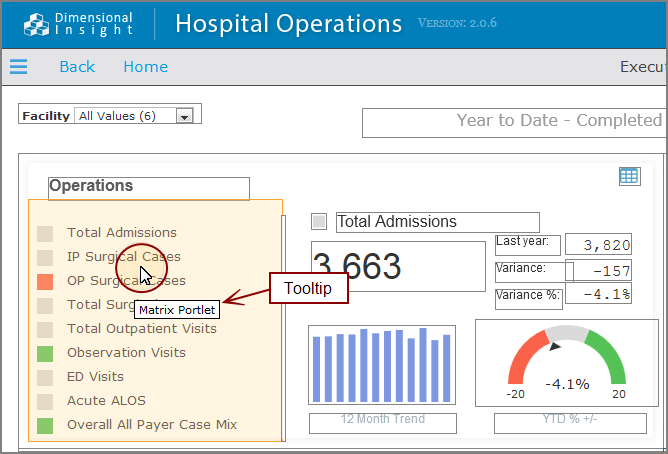The image size is (668, 454).
Task: Click the Variance % value -4.1%
Action: [x=598, y=294]
